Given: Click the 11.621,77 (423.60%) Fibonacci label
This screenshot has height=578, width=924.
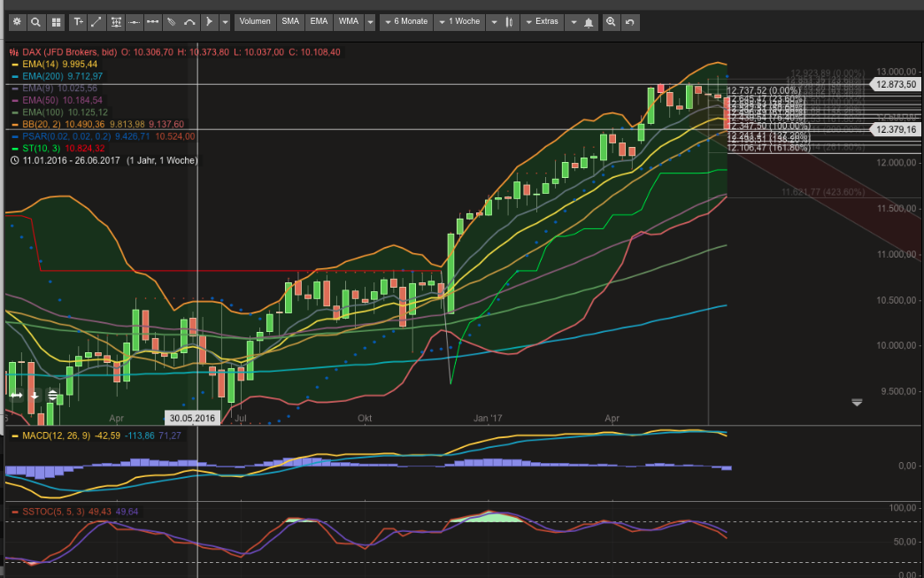Looking at the screenshot, I should point(823,192).
